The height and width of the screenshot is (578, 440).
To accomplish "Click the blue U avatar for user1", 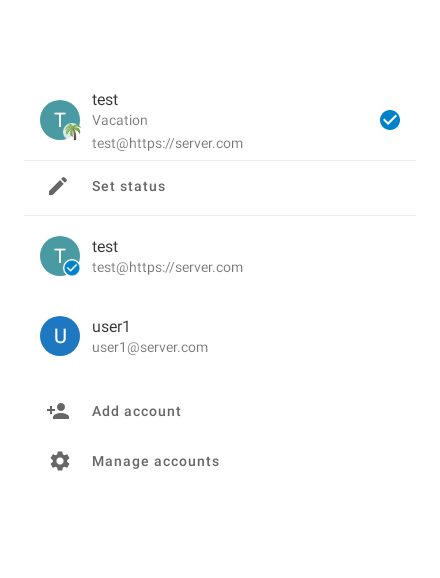I will click(60, 336).
